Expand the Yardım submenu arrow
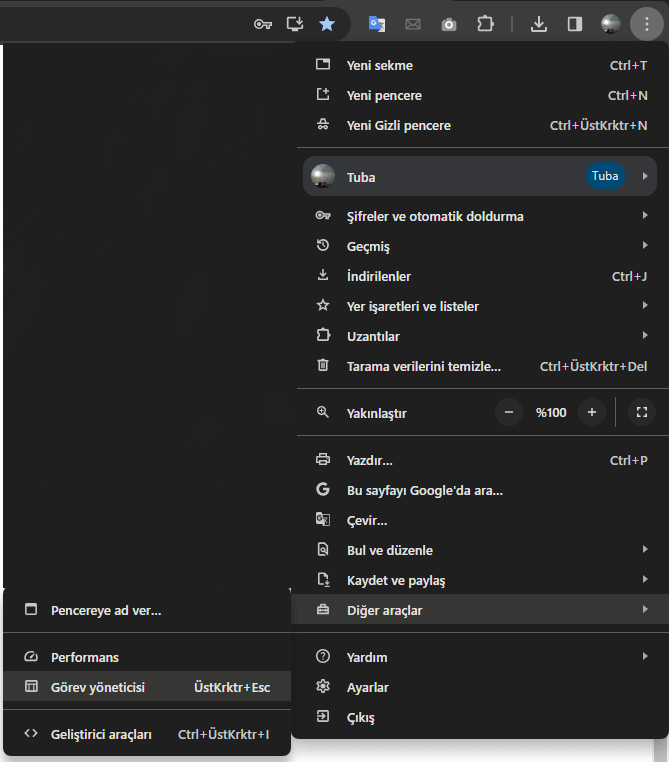The image size is (669, 762). coord(645,657)
